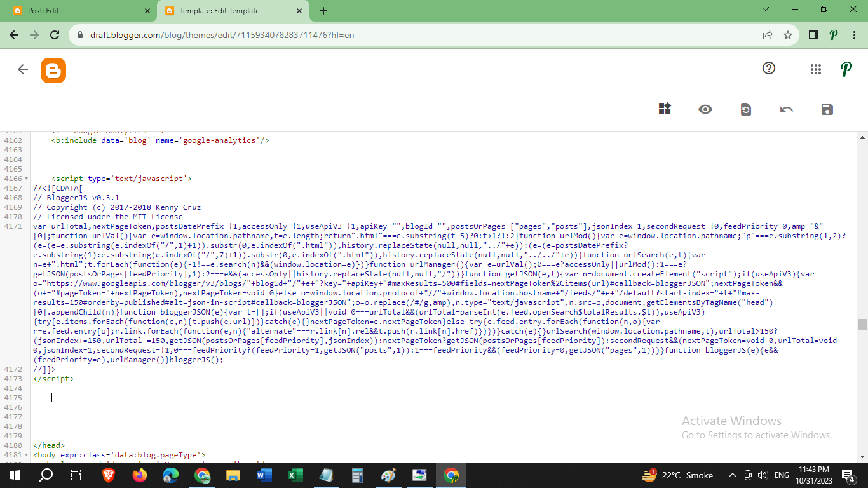Reload the page
The height and width of the screenshot is (488, 868).
55,35
